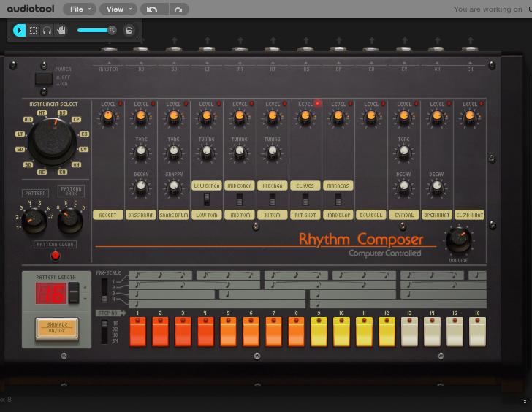Select the marquee selection tool
Image resolution: width=532 pixels, height=412 pixels.
pos(34,31)
